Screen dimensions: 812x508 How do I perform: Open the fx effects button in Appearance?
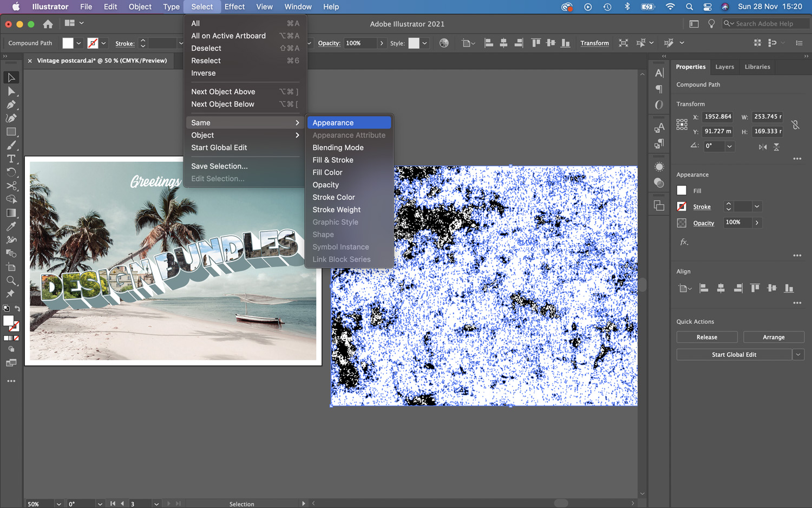coord(684,242)
